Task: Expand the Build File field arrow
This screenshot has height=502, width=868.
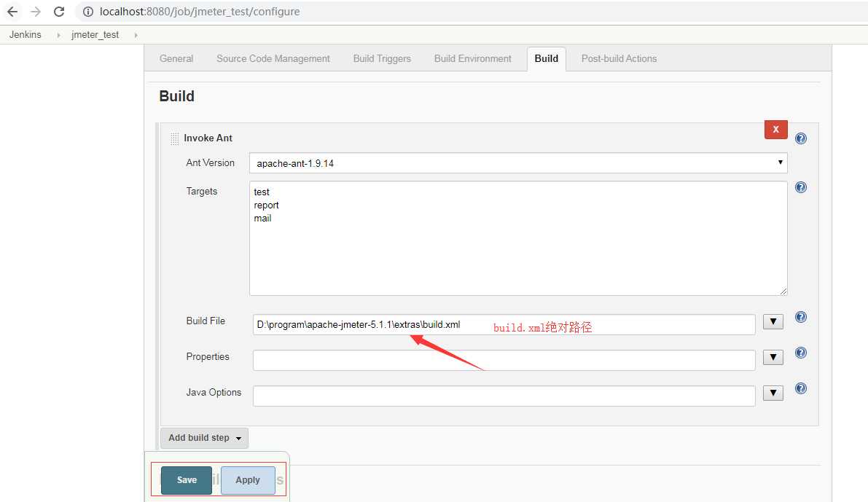Action: 773,321
